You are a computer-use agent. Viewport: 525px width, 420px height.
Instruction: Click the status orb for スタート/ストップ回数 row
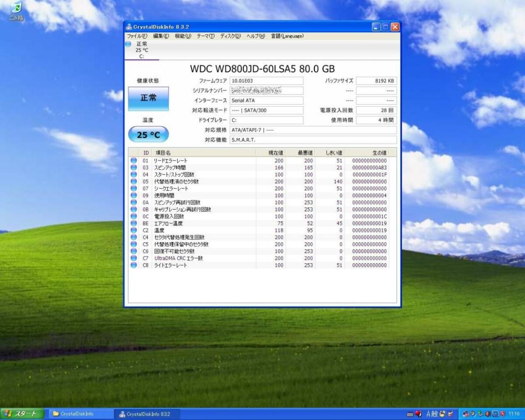tap(133, 175)
